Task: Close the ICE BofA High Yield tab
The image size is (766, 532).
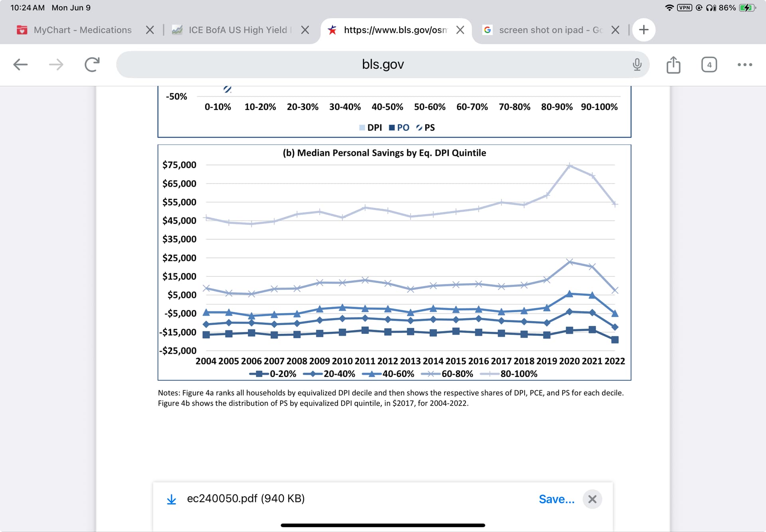Action: click(305, 30)
